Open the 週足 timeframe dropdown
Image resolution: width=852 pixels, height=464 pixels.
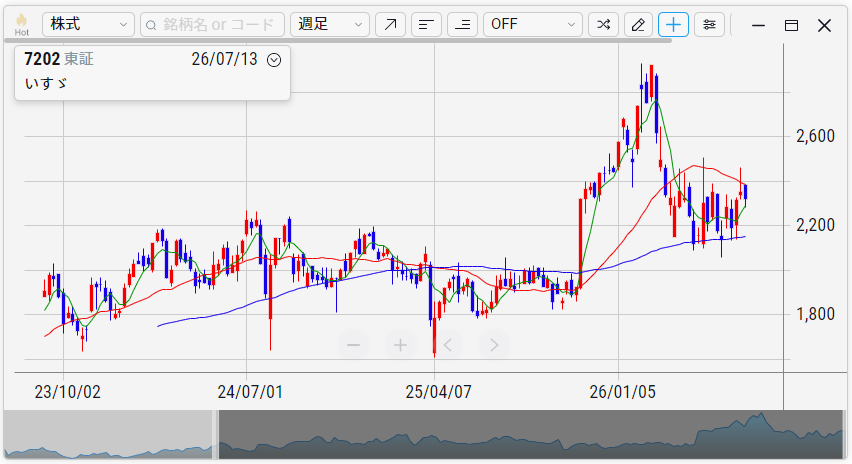[330, 24]
